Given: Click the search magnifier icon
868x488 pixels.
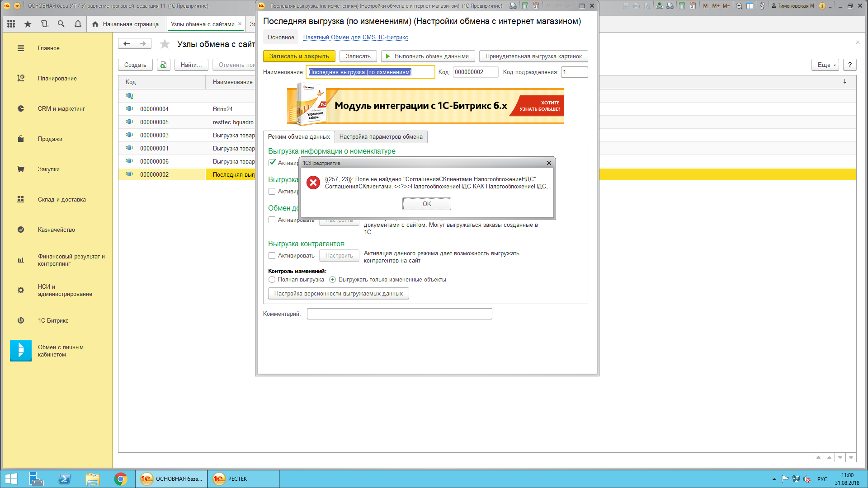Looking at the screenshot, I should [x=61, y=24].
